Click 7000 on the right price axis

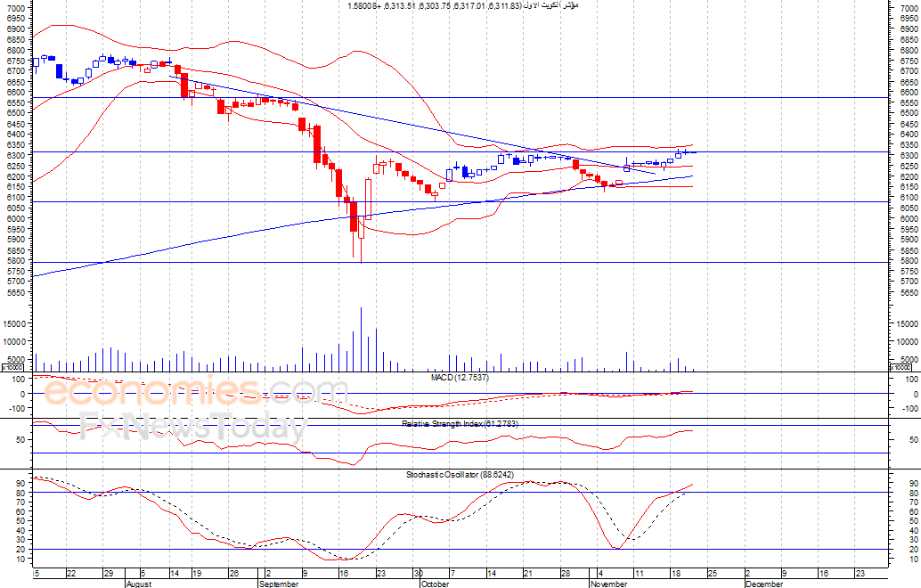point(909,8)
